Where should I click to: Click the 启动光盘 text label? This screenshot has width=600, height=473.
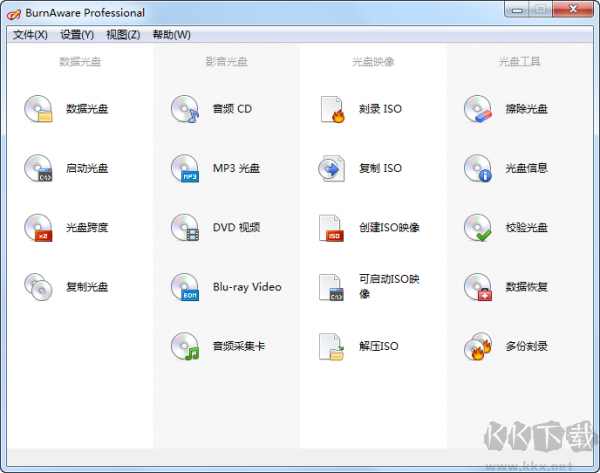click(x=87, y=168)
